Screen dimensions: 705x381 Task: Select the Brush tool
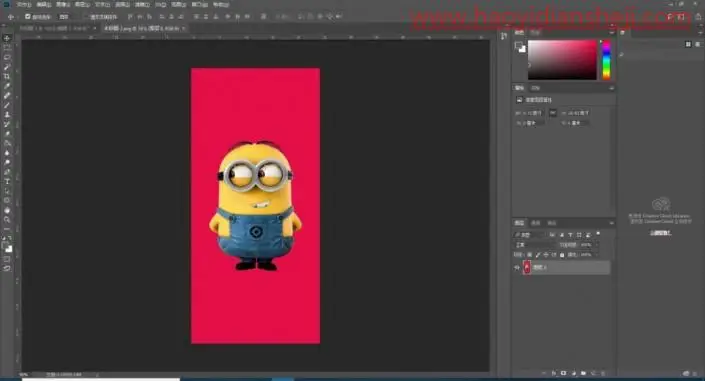7,105
